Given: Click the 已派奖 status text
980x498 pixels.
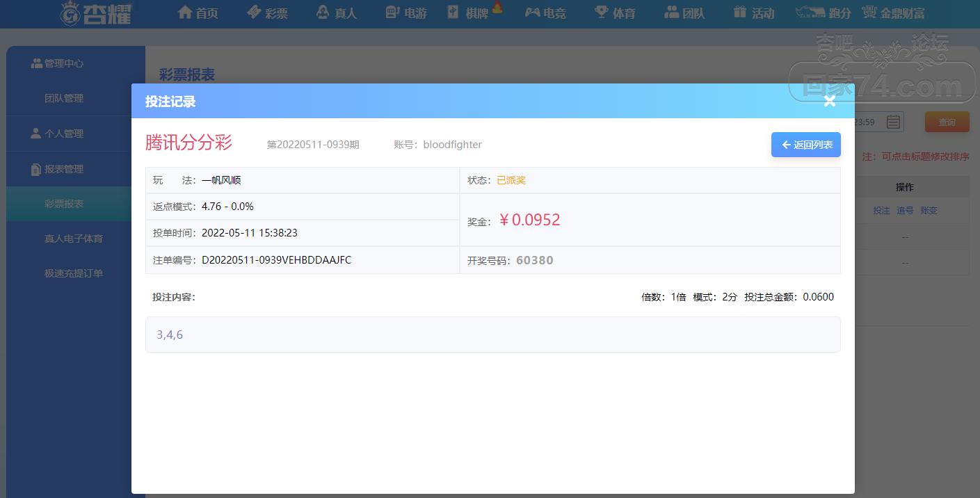Looking at the screenshot, I should tap(511, 180).
